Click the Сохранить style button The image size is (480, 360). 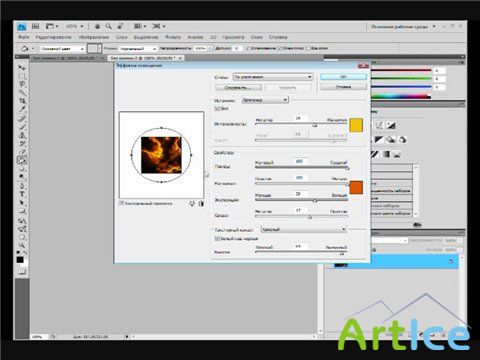point(238,87)
